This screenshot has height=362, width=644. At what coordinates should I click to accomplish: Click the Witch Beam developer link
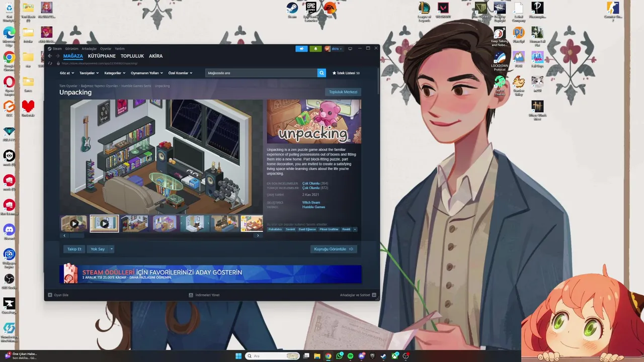[311, 203]
